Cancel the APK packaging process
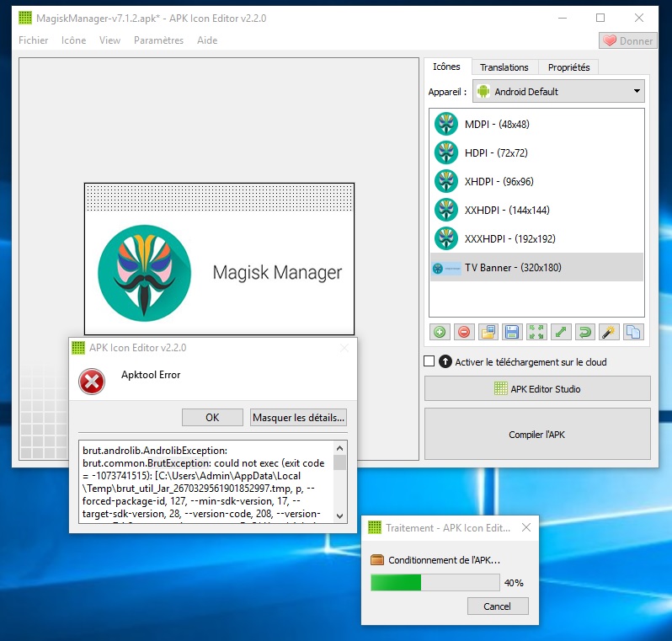 tap(498, 606)
